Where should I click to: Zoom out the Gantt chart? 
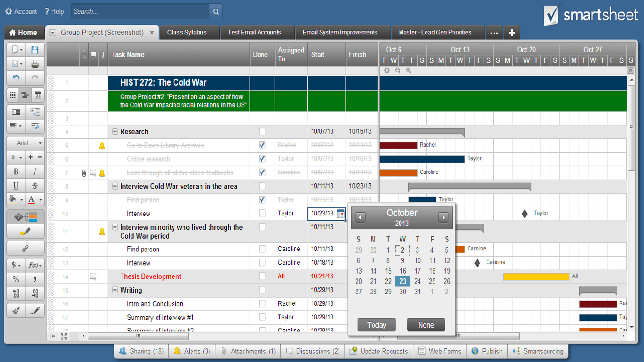click(398, 70)
